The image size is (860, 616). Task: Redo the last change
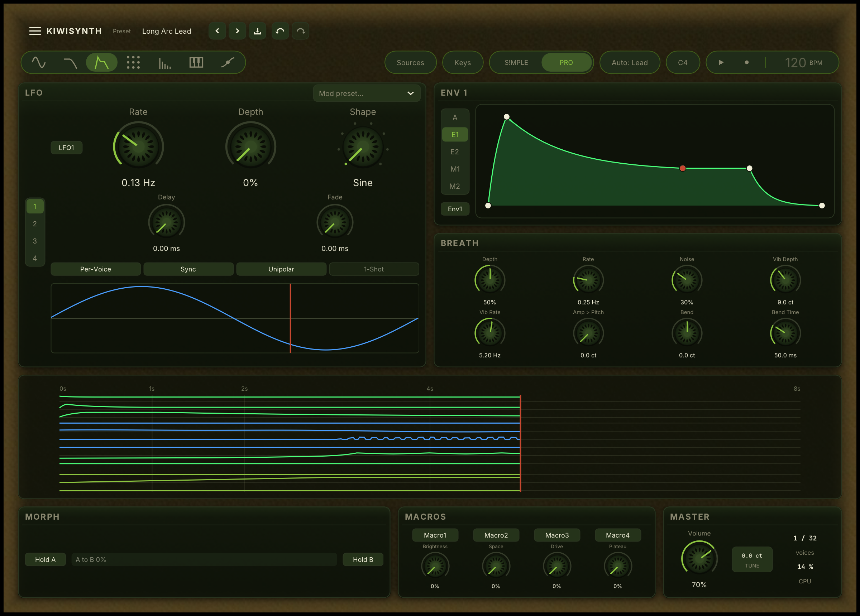click(x=300, y=31)
